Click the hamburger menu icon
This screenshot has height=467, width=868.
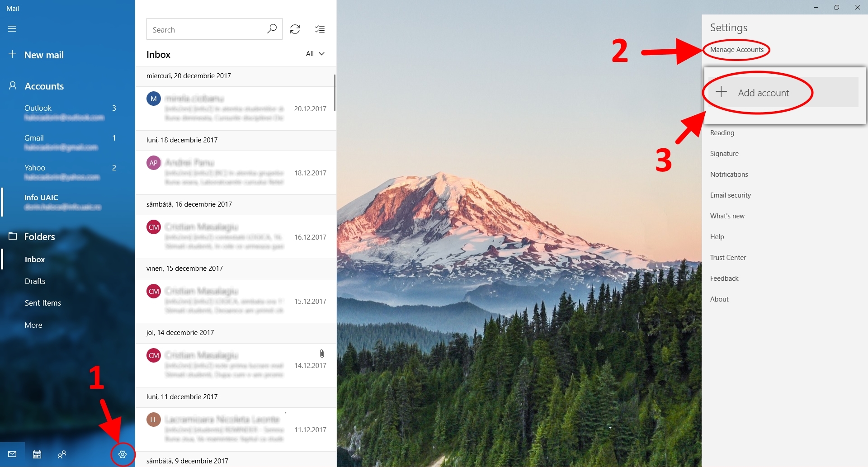tap(12, 29)
